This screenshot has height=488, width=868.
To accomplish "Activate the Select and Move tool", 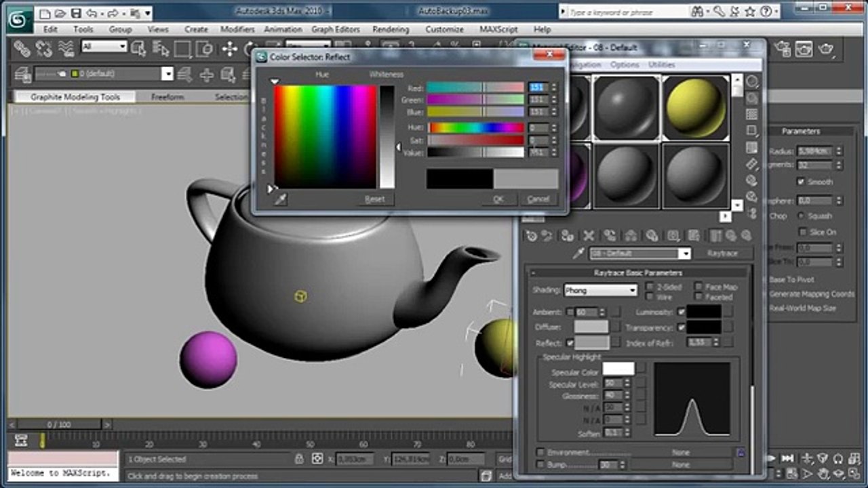I will [x=229, y=48].
